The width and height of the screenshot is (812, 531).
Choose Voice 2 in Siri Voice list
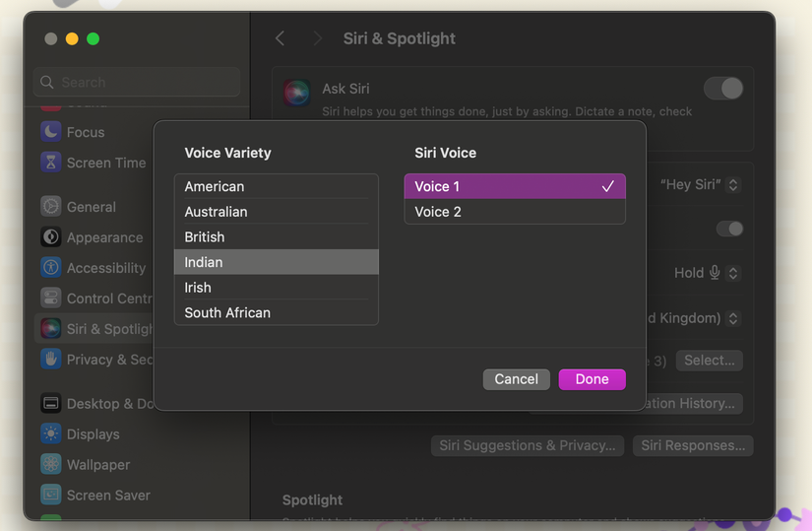514,212
